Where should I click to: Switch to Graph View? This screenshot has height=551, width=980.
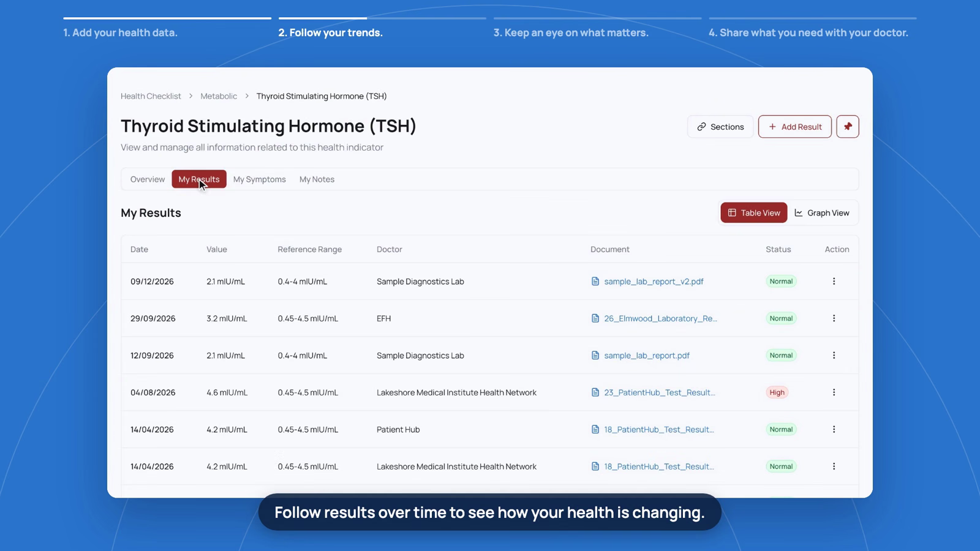[822, 213]
